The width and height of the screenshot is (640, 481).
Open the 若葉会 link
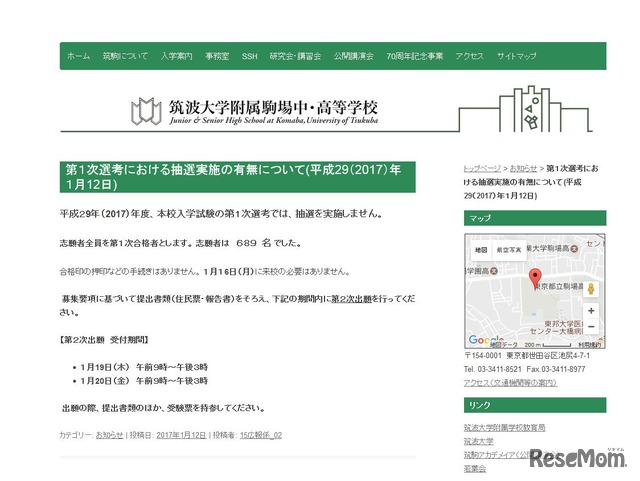click(475, 469)
